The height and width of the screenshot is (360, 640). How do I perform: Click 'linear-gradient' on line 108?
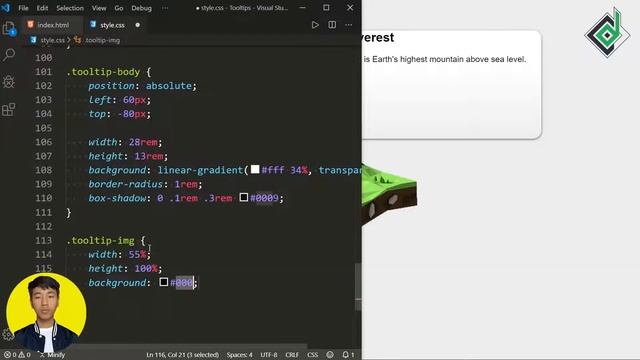200,170
